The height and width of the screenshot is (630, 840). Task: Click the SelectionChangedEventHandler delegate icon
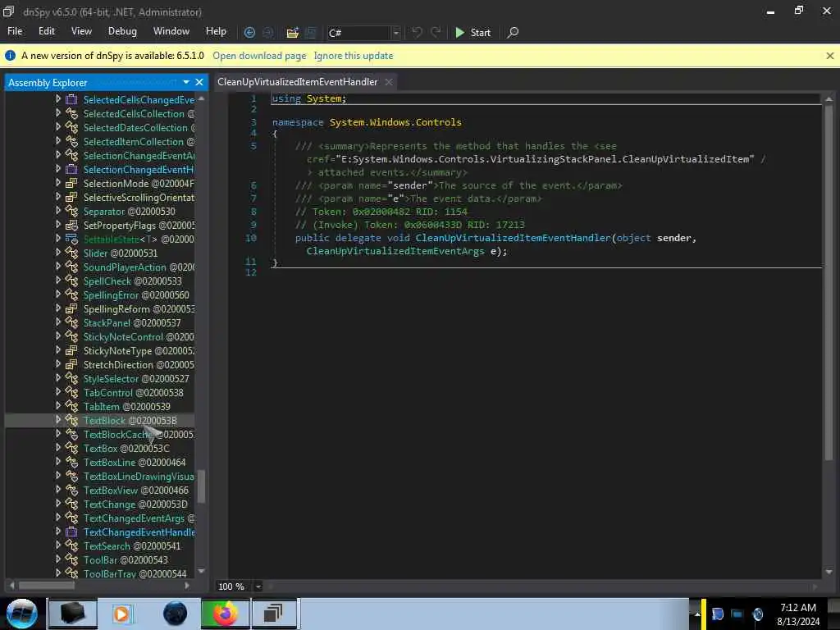71,169
